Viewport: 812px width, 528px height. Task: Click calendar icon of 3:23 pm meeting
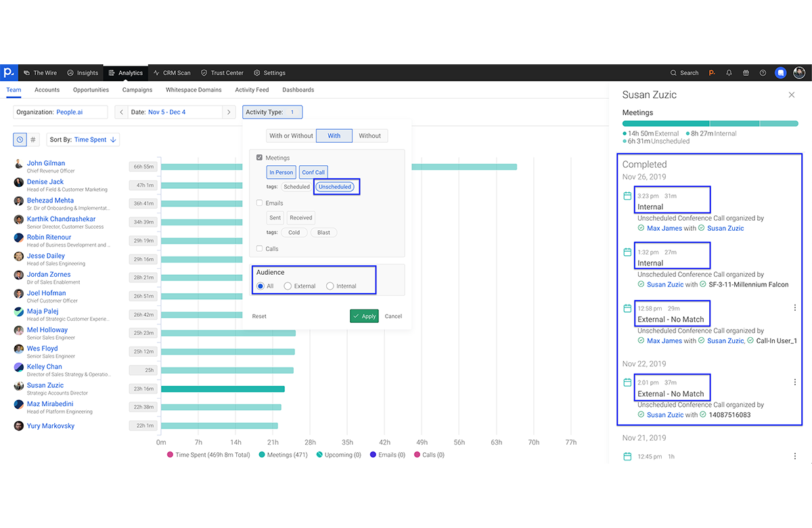(x=627, y=196)
